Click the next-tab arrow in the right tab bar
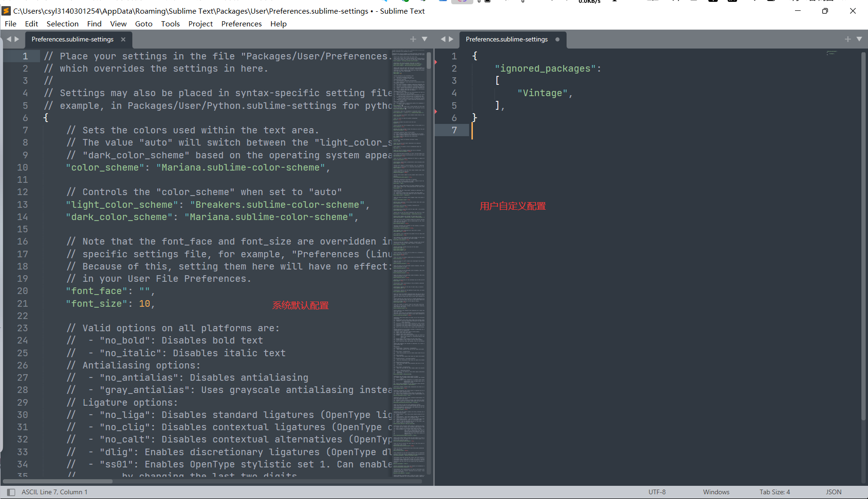This screenshot has width=868, height=499. click(451, 39)
